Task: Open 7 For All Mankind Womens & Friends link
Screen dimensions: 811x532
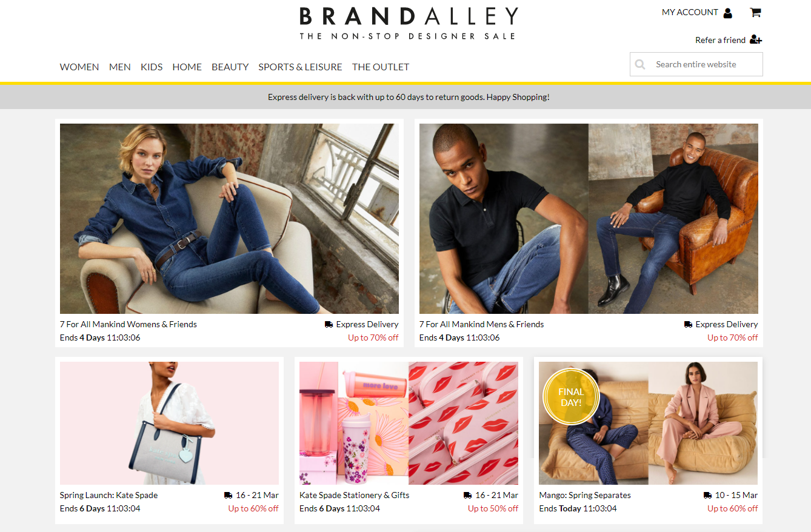Action: click(x=128, y=324)
